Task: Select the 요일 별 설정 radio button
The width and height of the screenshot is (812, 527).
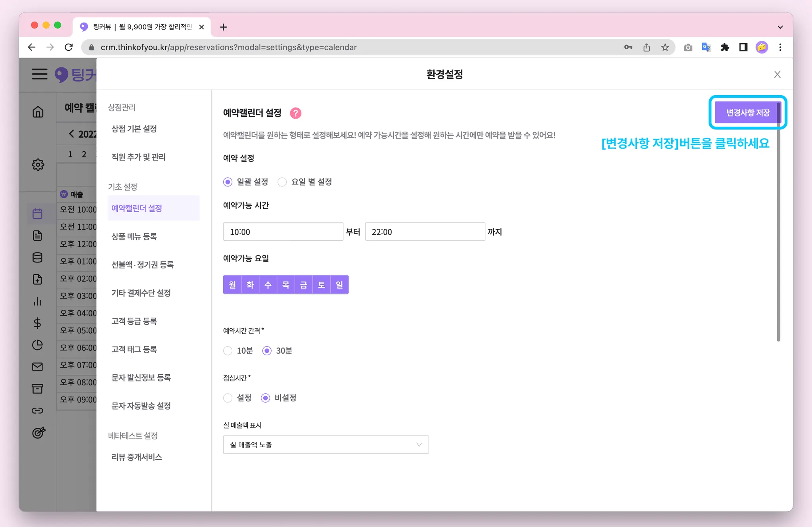Action: (282, 182)
